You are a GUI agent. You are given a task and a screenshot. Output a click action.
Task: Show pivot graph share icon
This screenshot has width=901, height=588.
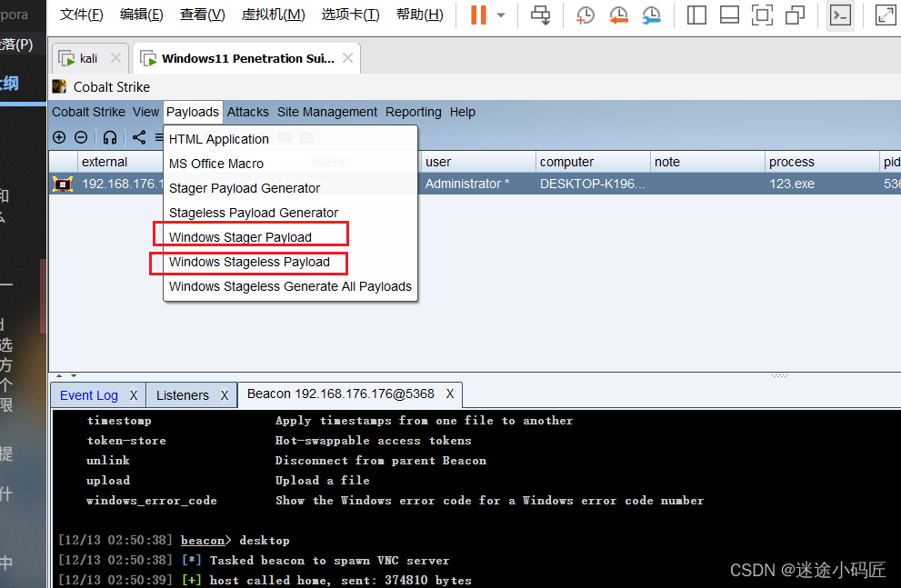coord(139,137)
